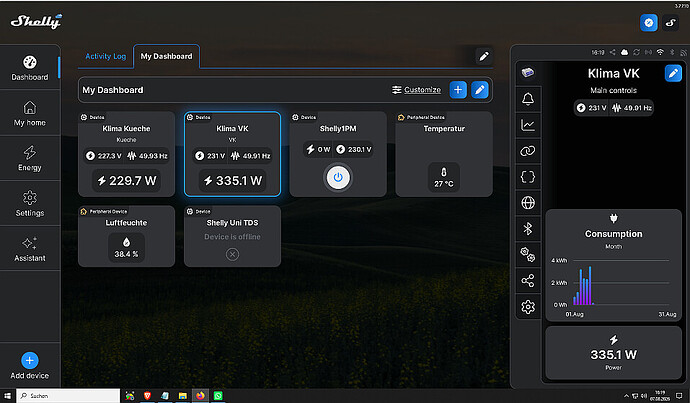This screenshot has height=403, width=690.
Task: Open the share icon in the device side menu
Action: [528, 280]
